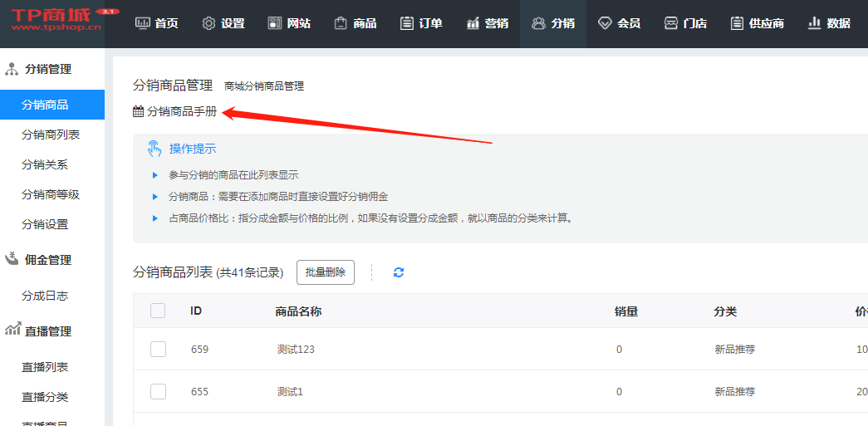Click the 商品名称 column header
The height and width of the screenshot is (426, 868).
[x=298, y=311]
